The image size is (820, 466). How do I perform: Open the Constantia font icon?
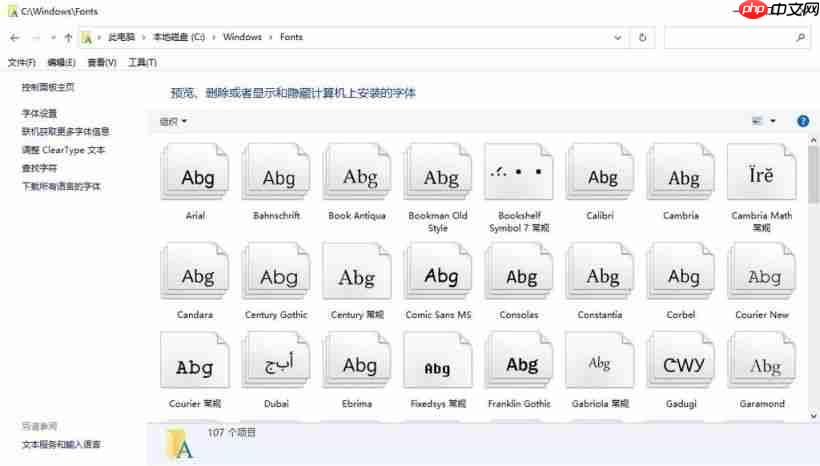(x=600, y=271)
